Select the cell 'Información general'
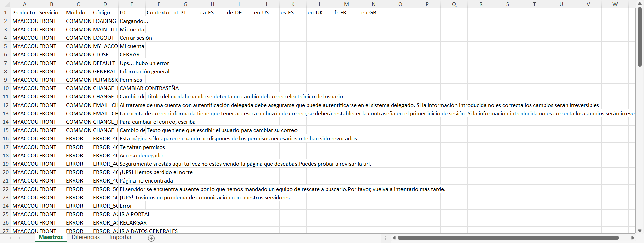Screen dimensions: 644x243 tap(132, 71)
